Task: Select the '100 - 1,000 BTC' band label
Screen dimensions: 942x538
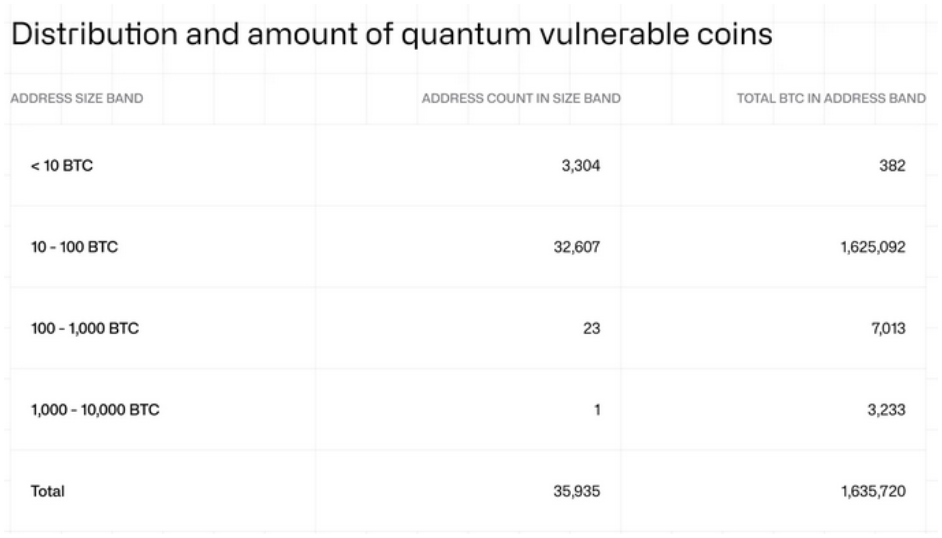Action: point(84,328)
